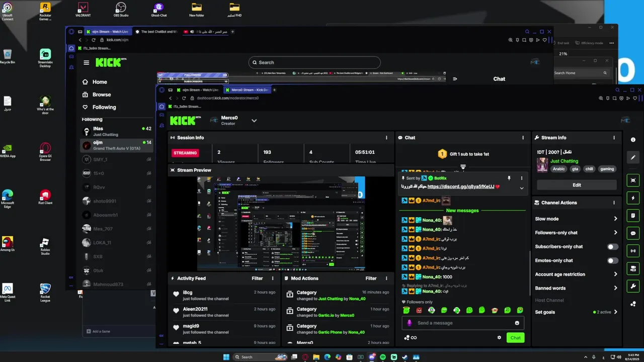Image resolution: width=644 pixels, height=362 pixels.
Task: Click the Windows Start button
Action: click(226, 357)
